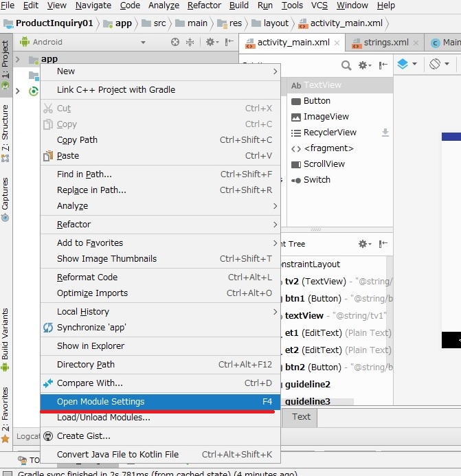This screenshot has height=476, width=461.
Task: Click the Create Gist GitHub icon
Action: tap(48, 436)
